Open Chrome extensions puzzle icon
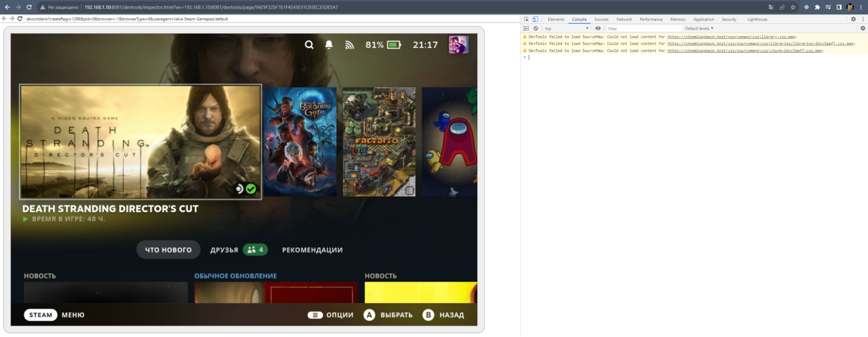Screen dimensions: 868x337 tap(817, 7)
